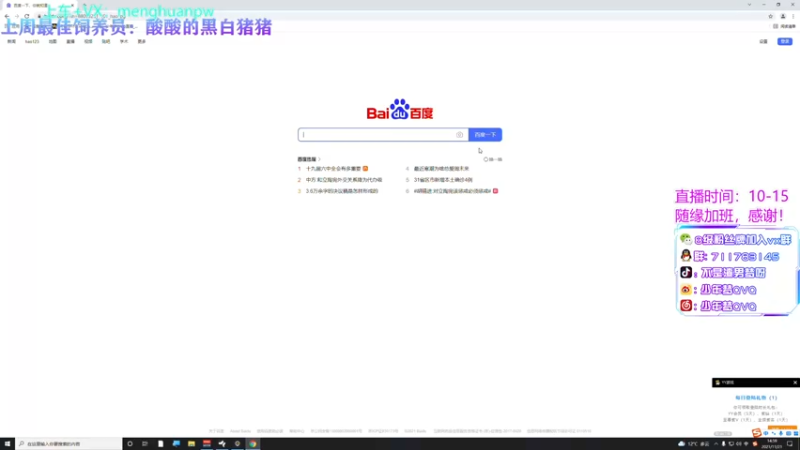The image size is (800, 450).
Task: Open the weather widget on taskbar
Action: (694, 444)
